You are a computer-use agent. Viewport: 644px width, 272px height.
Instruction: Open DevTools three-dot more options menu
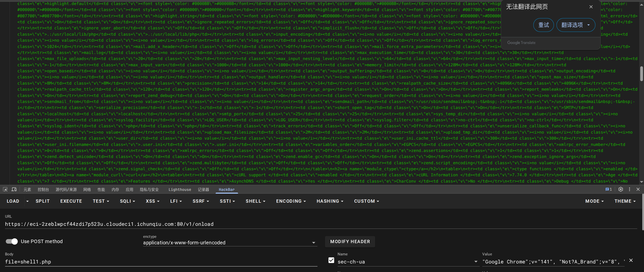pyautogui.click(x=629, y=189)
